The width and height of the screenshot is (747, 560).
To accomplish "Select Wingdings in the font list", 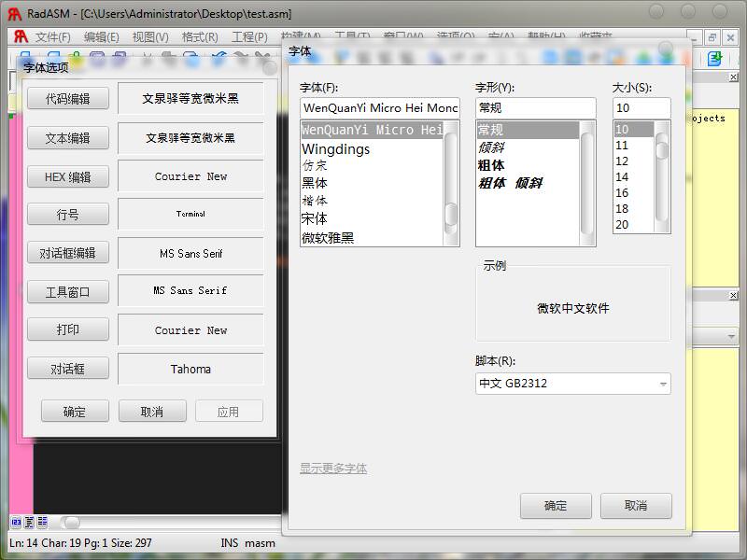I will coord(372,149).
